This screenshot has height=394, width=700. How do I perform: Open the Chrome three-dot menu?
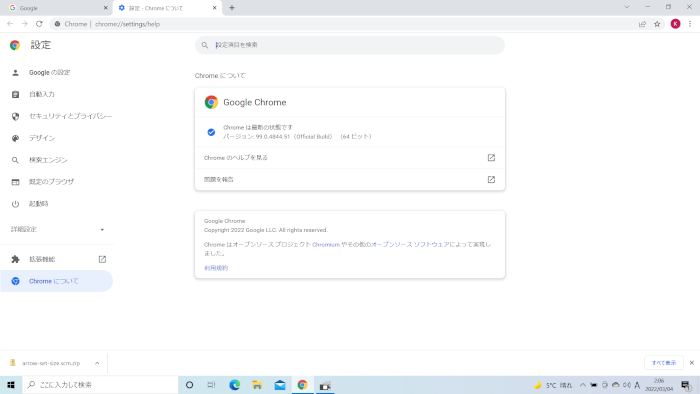tap(690, 24)
